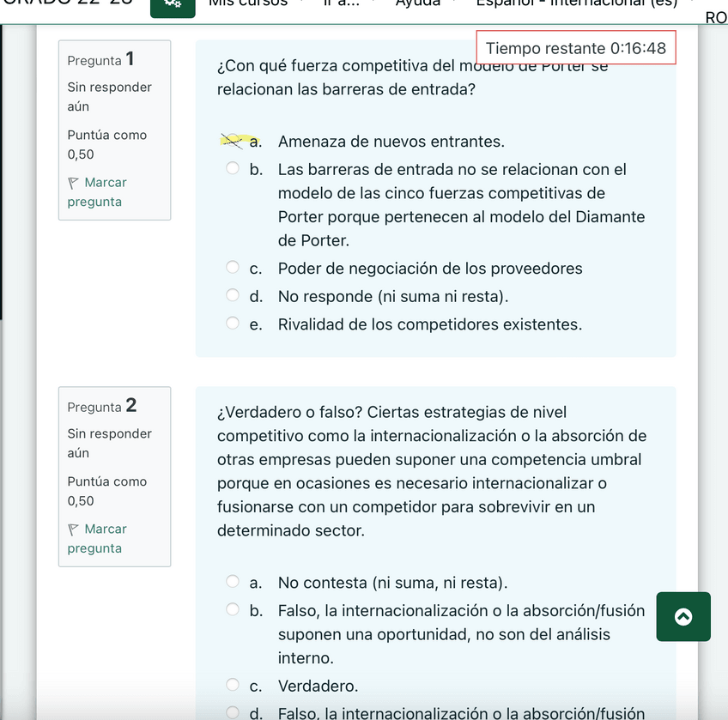Viewport: 728px width, 720px height.
Task: Select the partially visible option d. in Pregunta 2
Action: pos(233,712)
